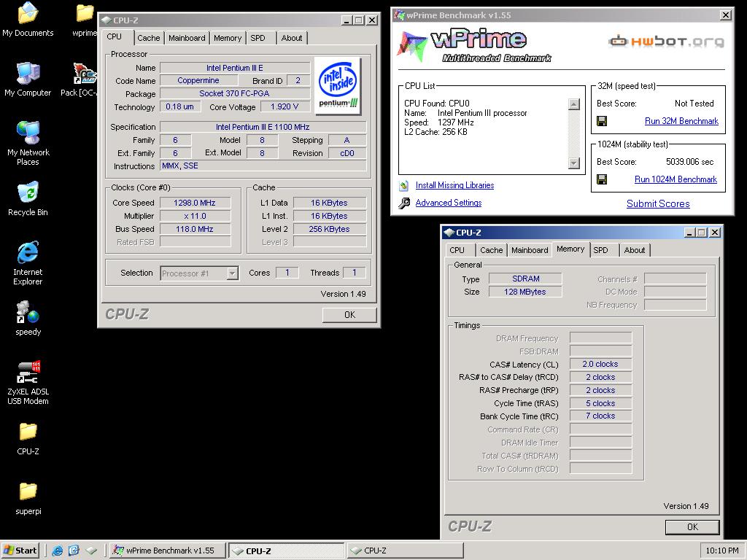The height and width of the screenshot is (560, 747).
Task: Click OK in the memory CPU-Z window
Action: (693, 526)
